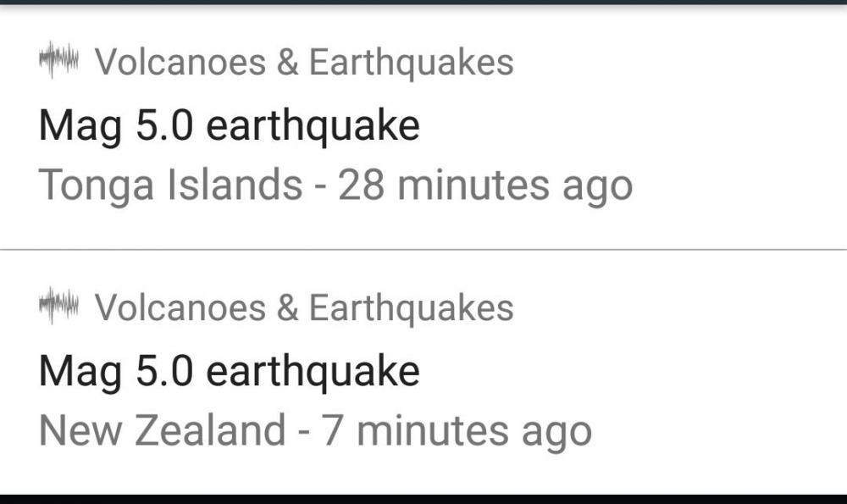Click the dark bar above the notifications
The image size is (847, 504).
point(423,3)
